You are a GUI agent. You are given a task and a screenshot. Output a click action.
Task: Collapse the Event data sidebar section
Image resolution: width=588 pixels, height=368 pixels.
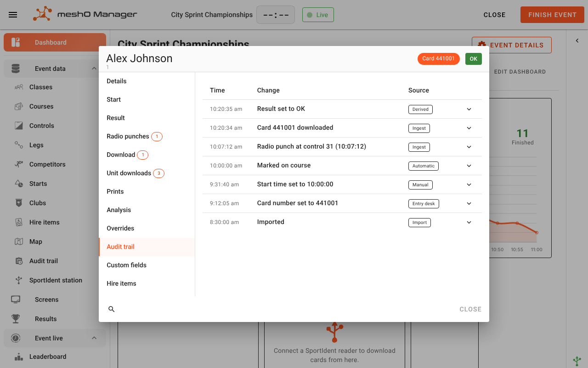coord(94,69)
